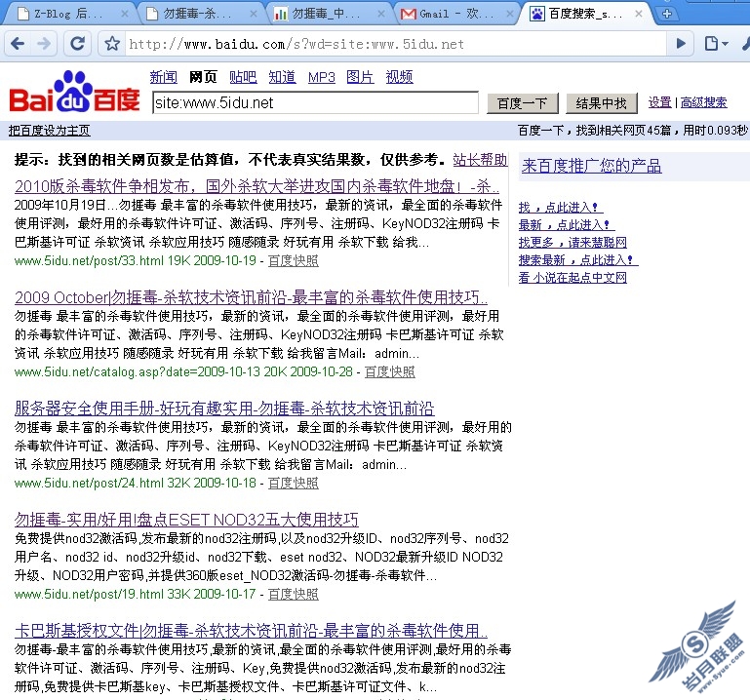Image resolution: width=750 pixels, height=700 pixels.
Task: Click the Baidu search box with site:www.5idu.net
Action: (x=315, y=102)
